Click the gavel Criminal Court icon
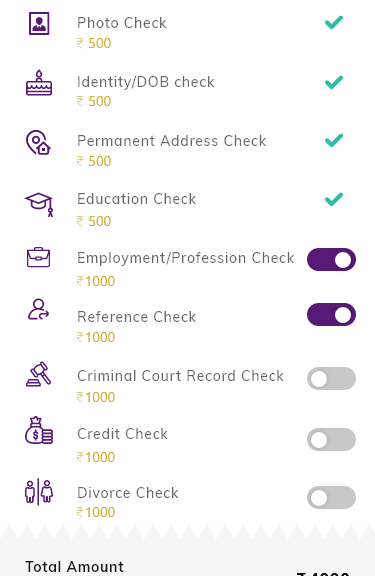The height and width of the screenshot is (576, 375). click(x=39, y=374)
